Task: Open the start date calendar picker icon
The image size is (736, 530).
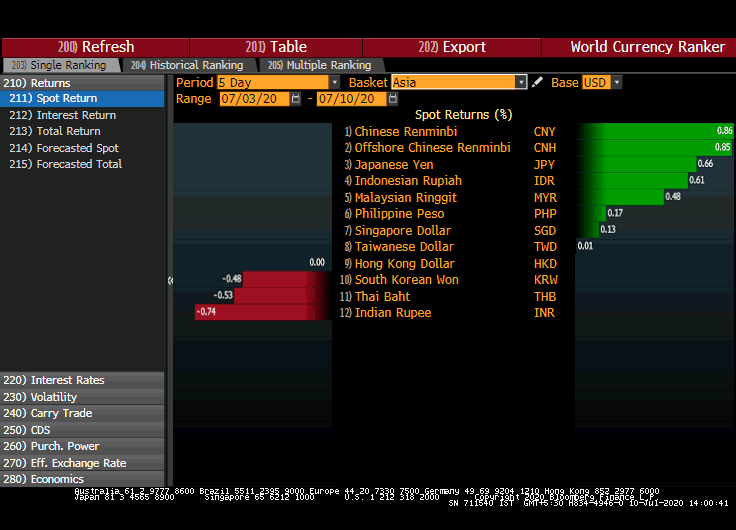Action: [296, 99]
